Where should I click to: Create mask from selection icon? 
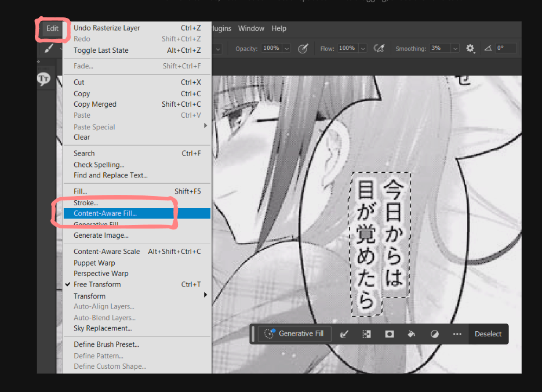pyautogui.click(x=390, y=334)
